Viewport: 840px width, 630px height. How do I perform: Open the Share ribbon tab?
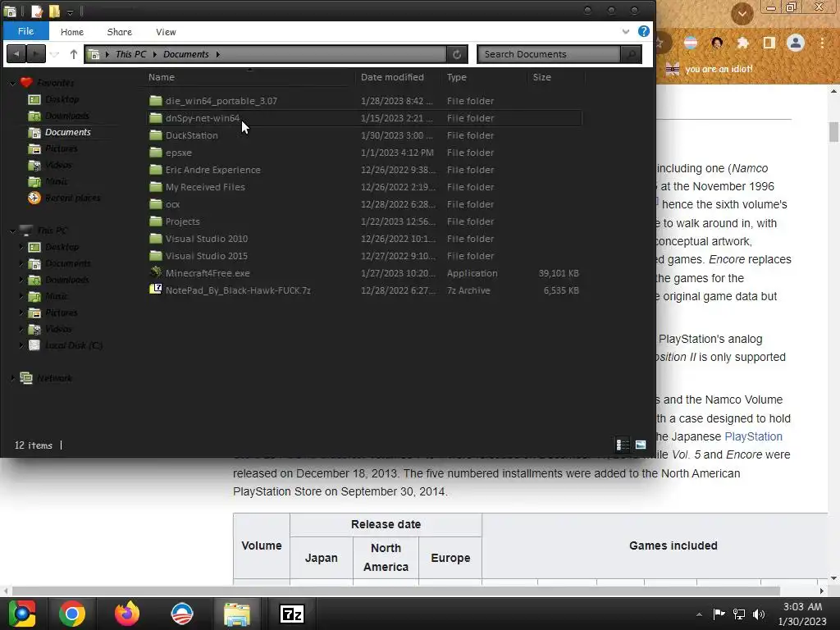[x=120, y=32]
